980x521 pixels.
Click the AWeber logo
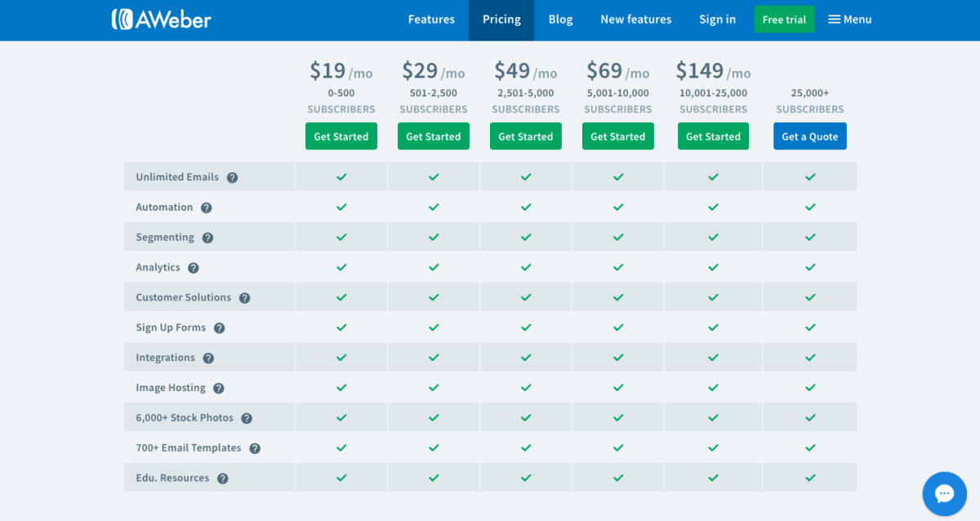tap(161, 20)
